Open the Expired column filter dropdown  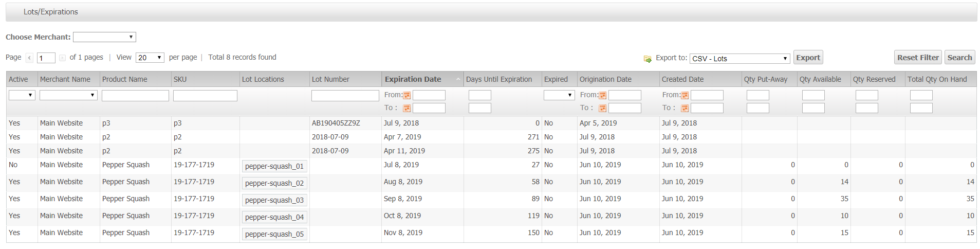pyautogui.click(x=559, y=95)
